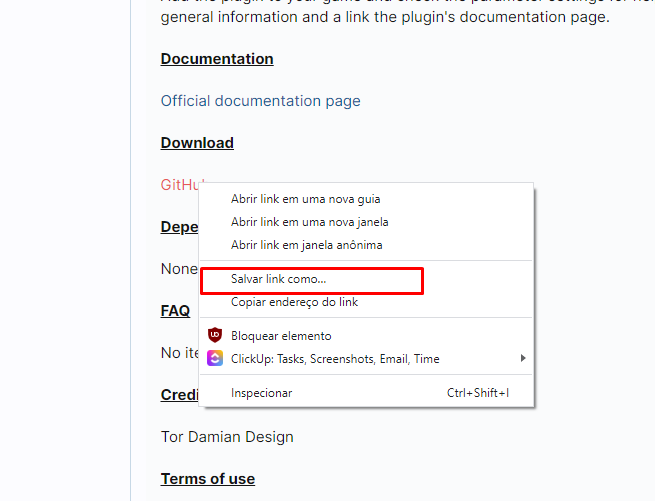The image size is (655, 501).
Task: Click the Documentation heading
Action: (x=217, y=59)
